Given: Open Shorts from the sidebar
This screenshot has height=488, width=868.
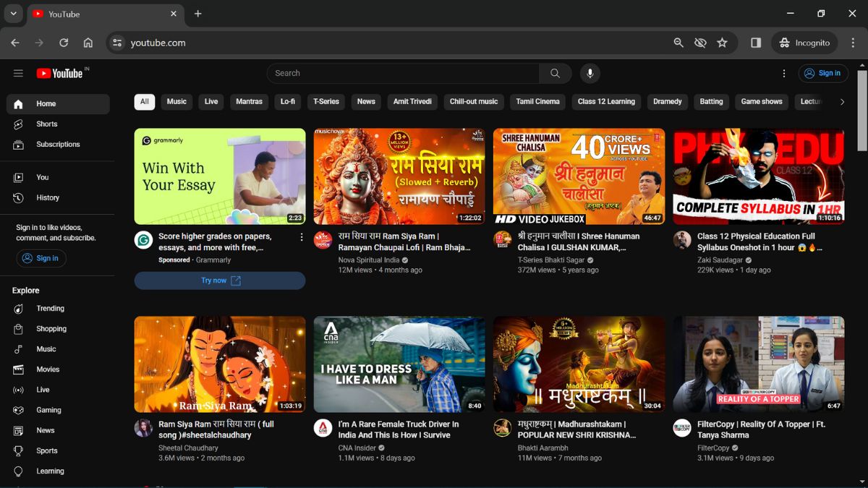Looking at the screenshot, I should click(x=47, y=124).
